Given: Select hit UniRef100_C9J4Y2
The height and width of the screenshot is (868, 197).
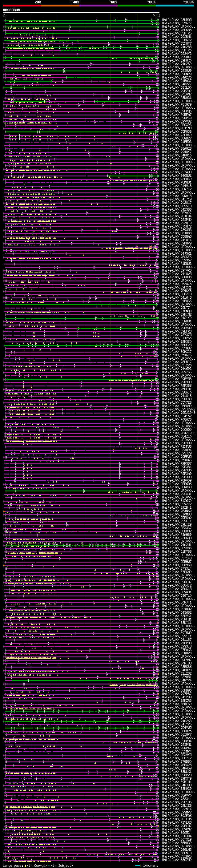Looking at the screenshot, I should 177,54.
